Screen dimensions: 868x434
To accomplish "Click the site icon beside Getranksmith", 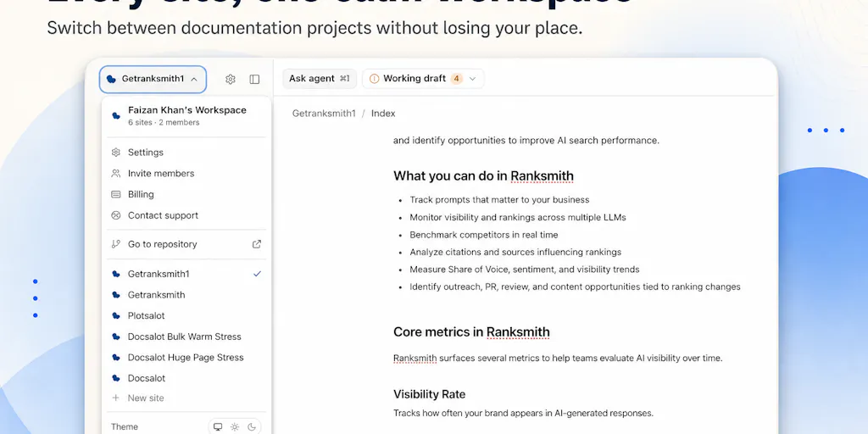I will pyautogui.click(x=116, y=294).
